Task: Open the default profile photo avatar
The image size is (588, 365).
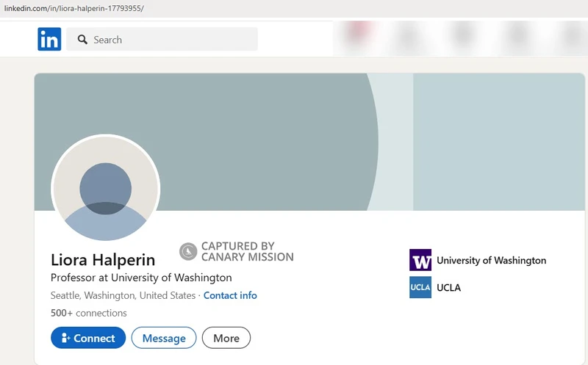Action: point(106,189)
